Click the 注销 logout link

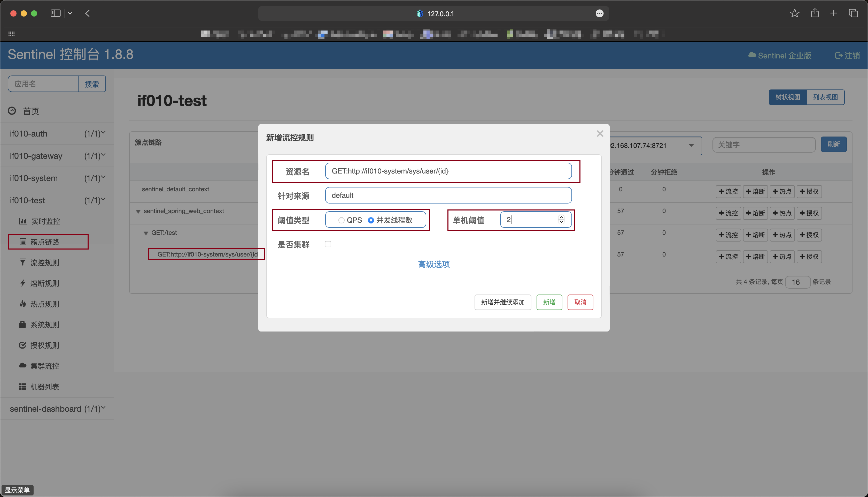click(x=847, y=55)
